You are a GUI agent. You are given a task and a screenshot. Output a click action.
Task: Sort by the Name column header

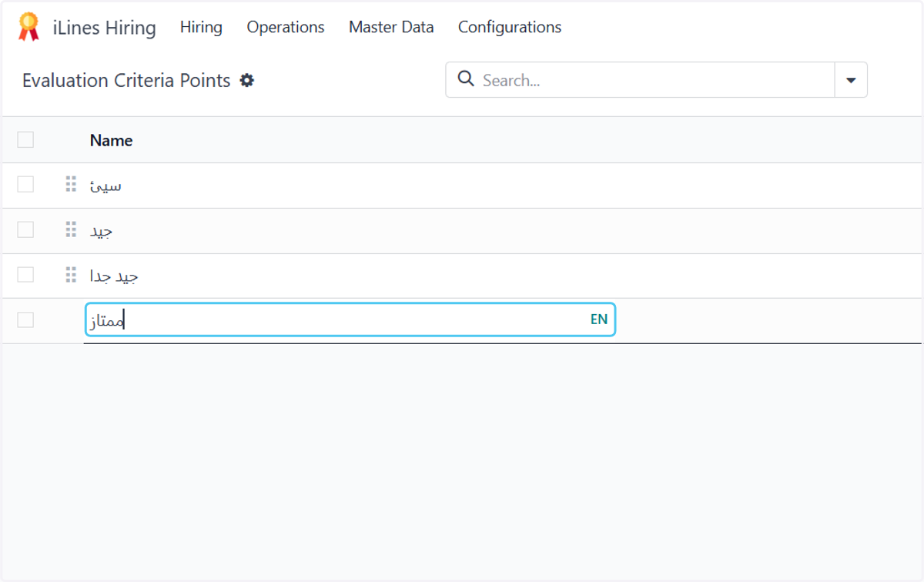(x=111, y=140)
